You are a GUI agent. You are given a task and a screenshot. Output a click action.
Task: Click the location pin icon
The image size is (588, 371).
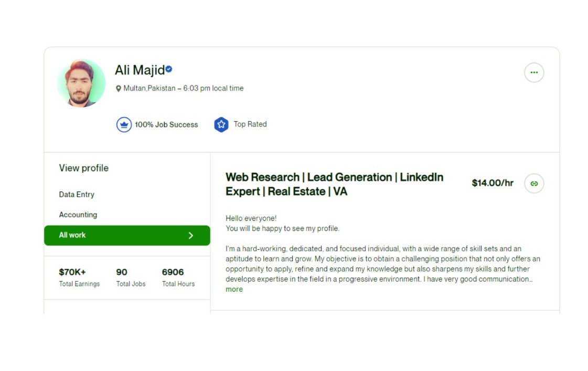pyautogui.click(x=119, y=89)
